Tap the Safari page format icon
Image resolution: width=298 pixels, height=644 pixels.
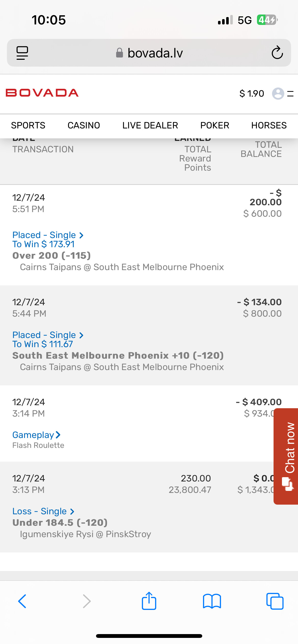coord(22,53)
